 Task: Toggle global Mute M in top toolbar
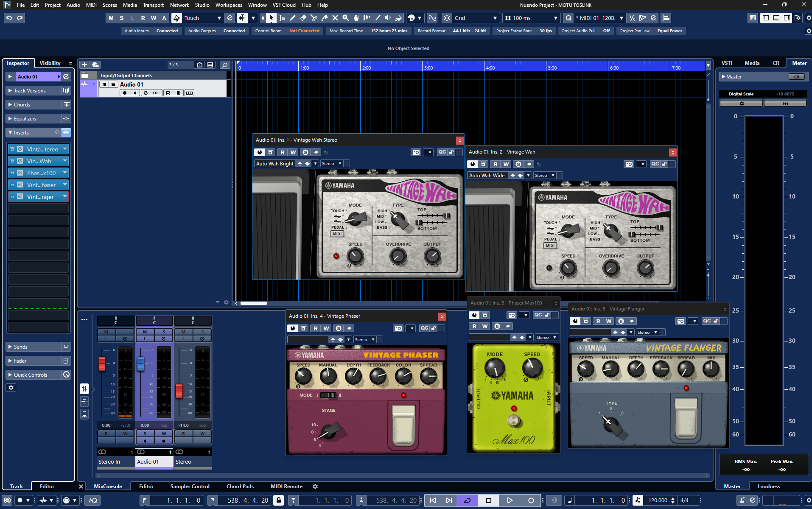111,18
